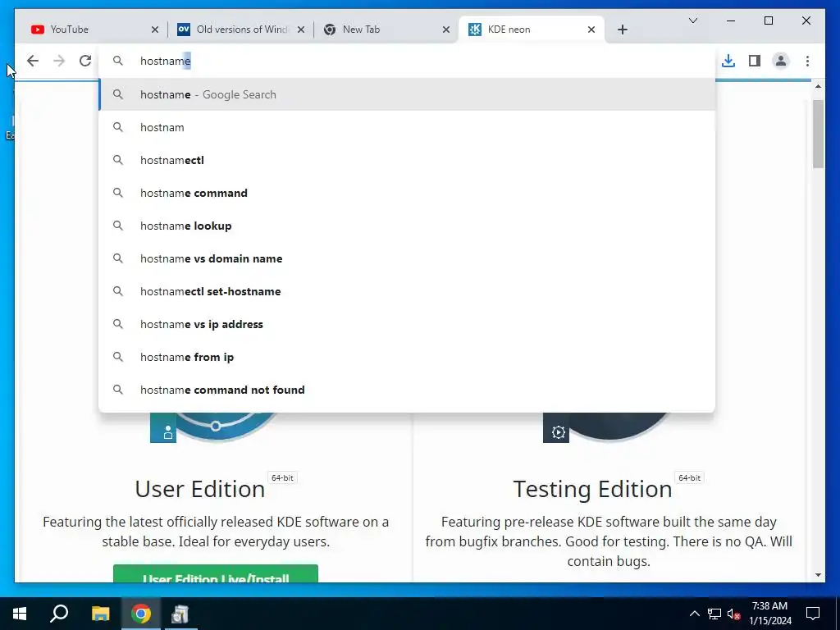The width and height of the screenshot is (840, 630).
Task: Open Windows taskbar search
Action: point(59,614)
